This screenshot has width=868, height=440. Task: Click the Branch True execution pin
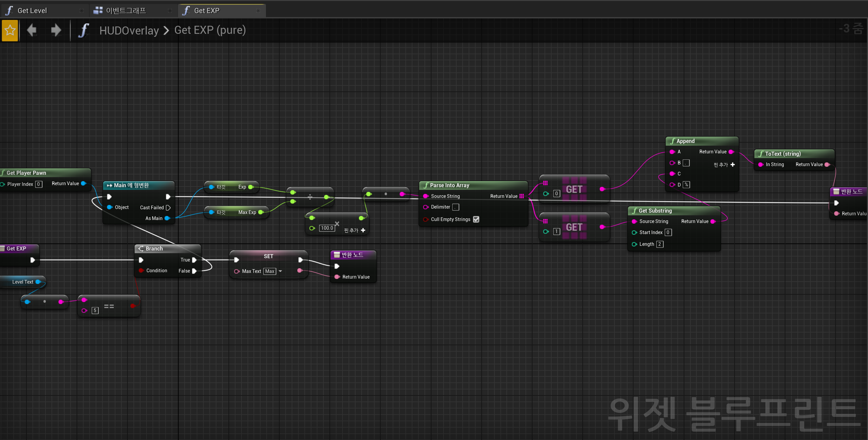click(194, 260)
